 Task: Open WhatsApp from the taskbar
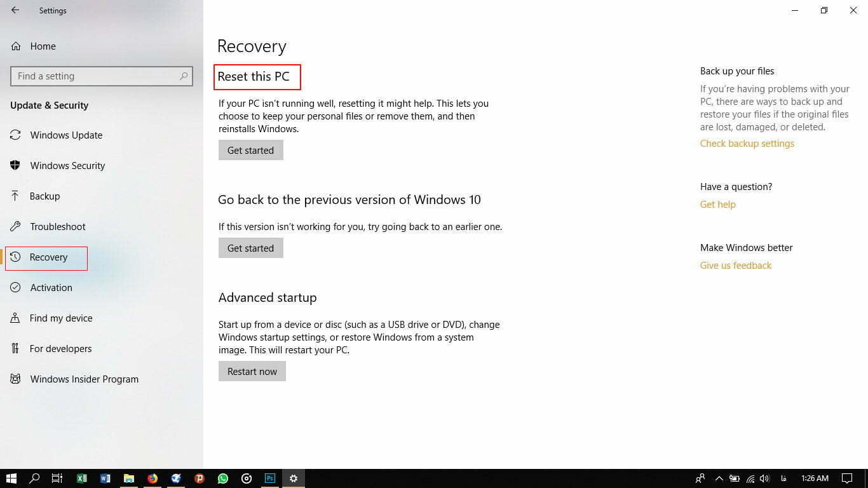tap(223, 478)
